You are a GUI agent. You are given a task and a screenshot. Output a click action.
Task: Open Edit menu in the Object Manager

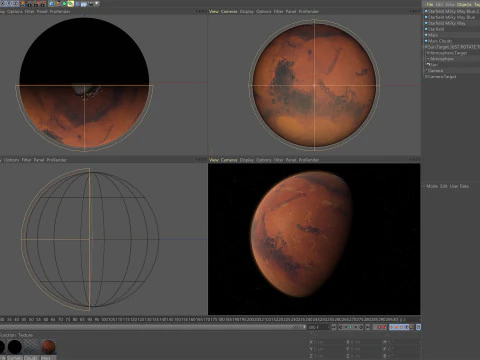point(439,4)
